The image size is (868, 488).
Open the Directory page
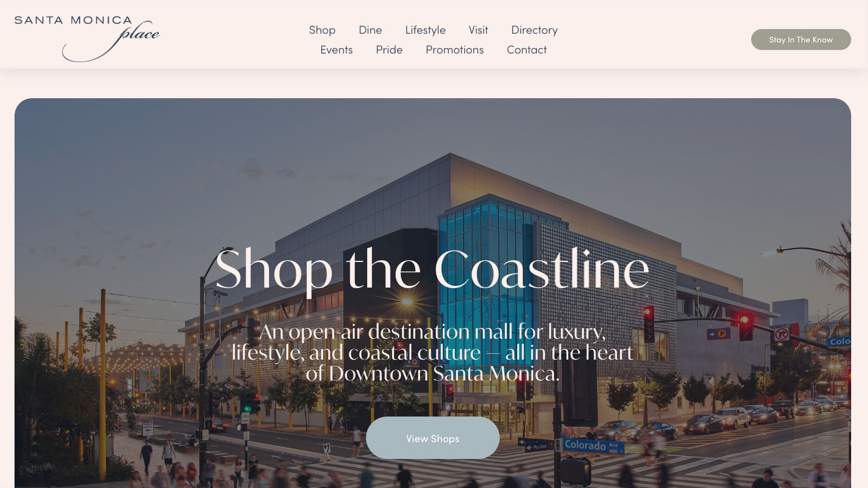(535, 30)
